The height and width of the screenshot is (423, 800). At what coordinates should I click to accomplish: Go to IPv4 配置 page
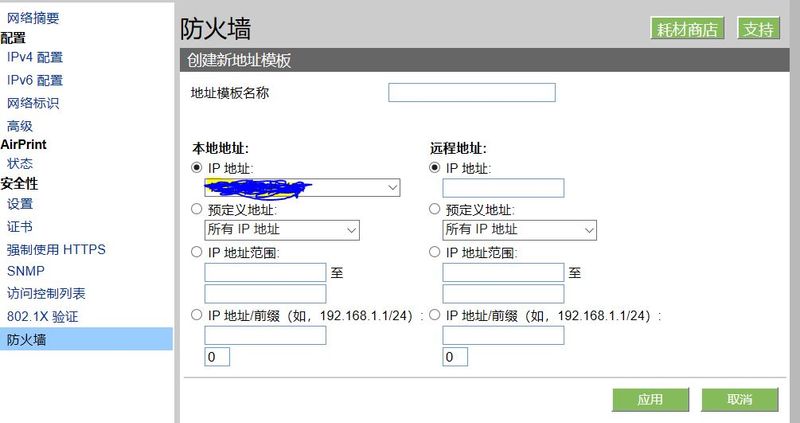tap(35, 57)
